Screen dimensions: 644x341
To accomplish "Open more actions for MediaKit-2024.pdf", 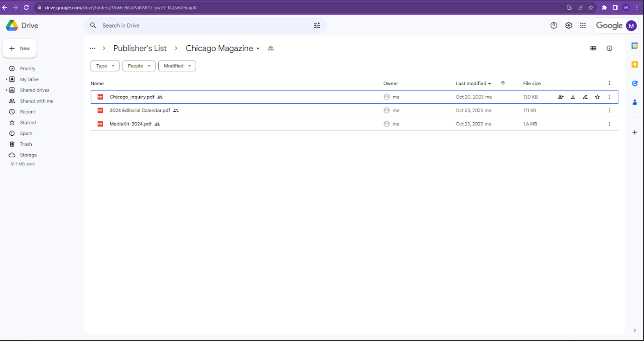I will pyautogui.click(x=609, y=124).
